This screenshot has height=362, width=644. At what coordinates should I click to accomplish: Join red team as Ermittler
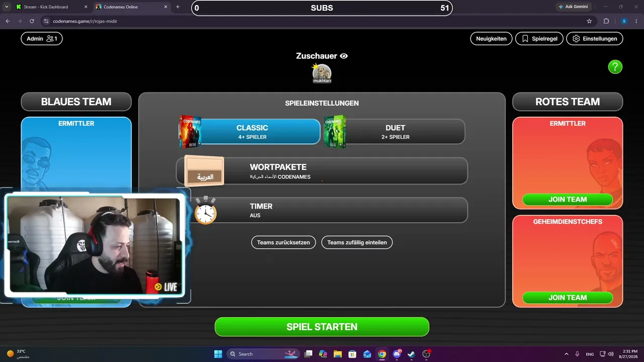pyautogui.click(x=568, y=200)
